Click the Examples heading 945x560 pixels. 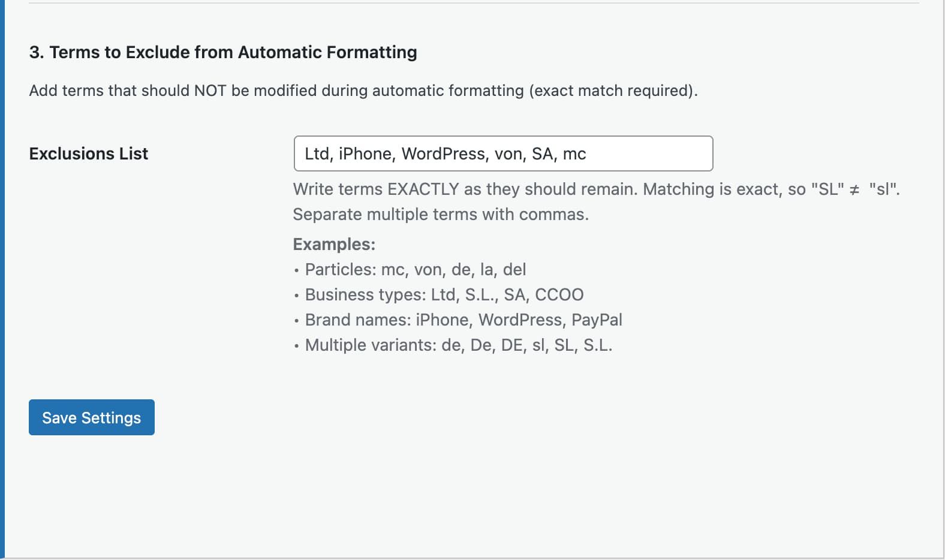[333, 244]
